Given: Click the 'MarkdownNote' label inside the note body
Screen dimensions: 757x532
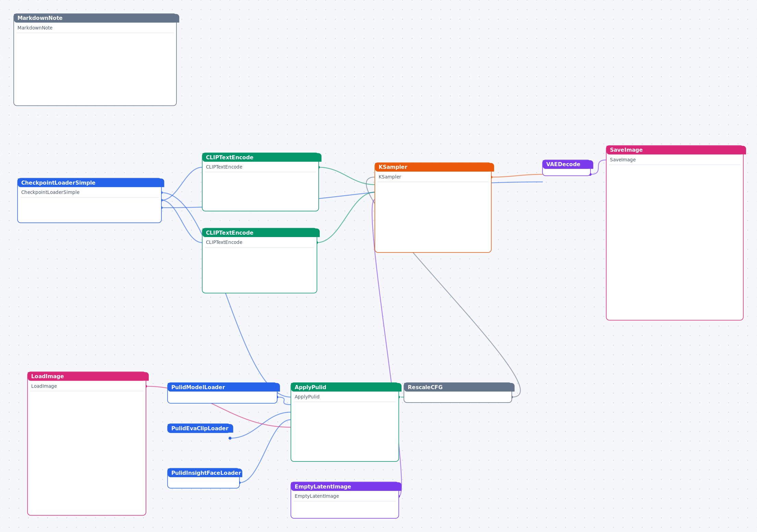Looking at the screenshot, I should click(x=35, y=28).
